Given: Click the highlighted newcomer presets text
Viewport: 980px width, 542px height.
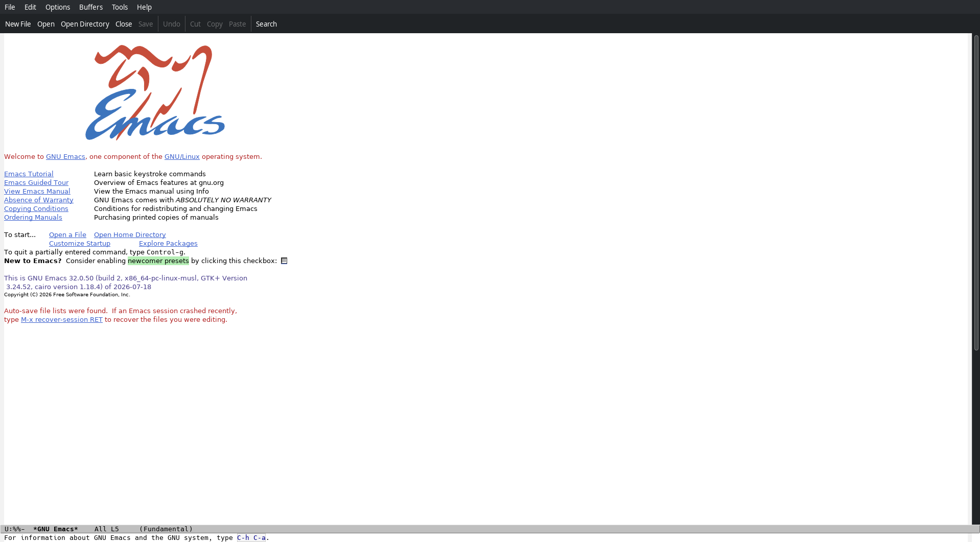Looking at the screenshot, I should [158, 261].
